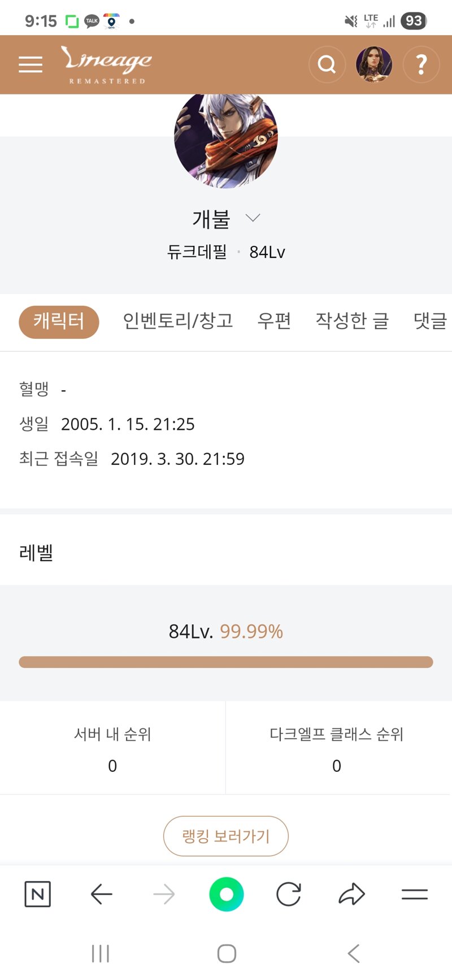This screenshot has width=452, height=980.
Task: Switch to 인벤토리/창고 tab
Action: click(178, 321)
